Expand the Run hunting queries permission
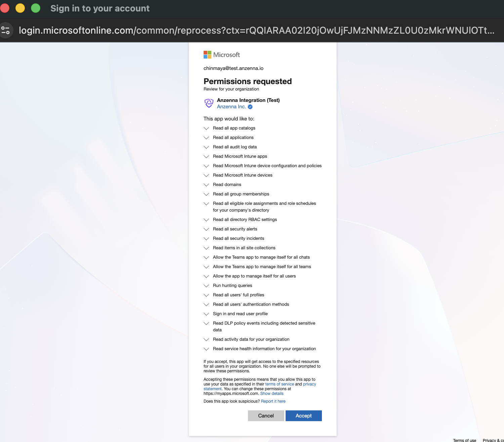Screen dimensions: 504x442 206,286
